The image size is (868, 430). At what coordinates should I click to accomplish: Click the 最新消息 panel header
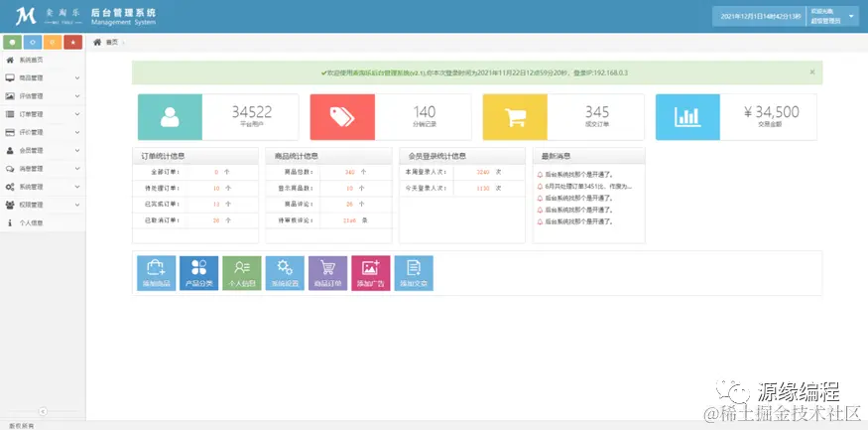589,156
